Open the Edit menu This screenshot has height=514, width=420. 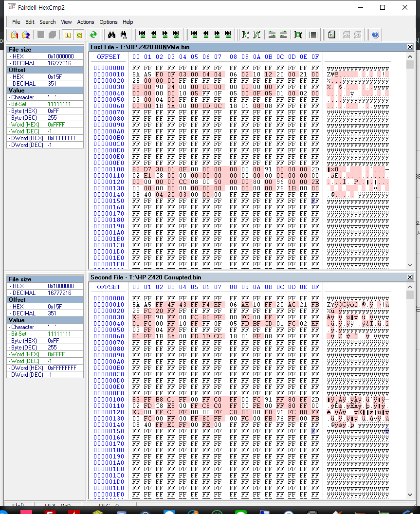coord(30,22)
